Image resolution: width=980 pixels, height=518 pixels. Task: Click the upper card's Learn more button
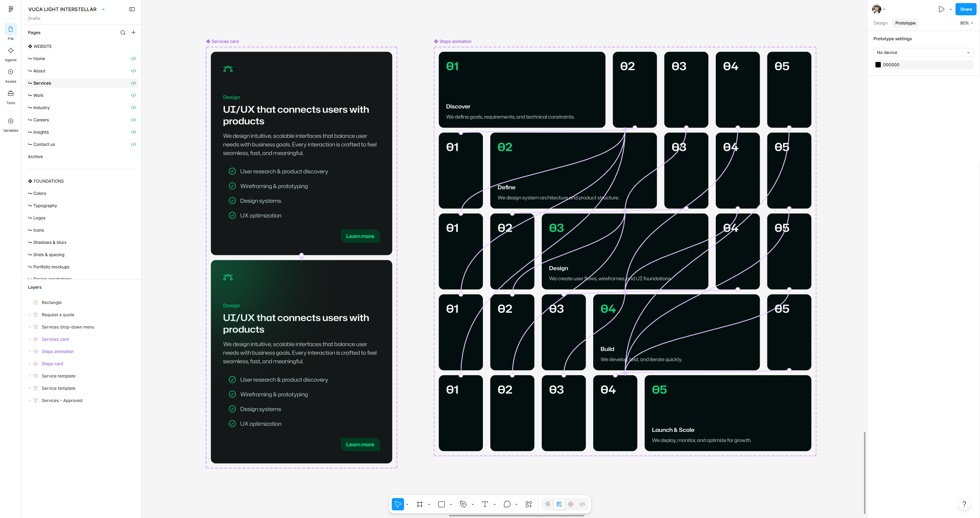360,236
